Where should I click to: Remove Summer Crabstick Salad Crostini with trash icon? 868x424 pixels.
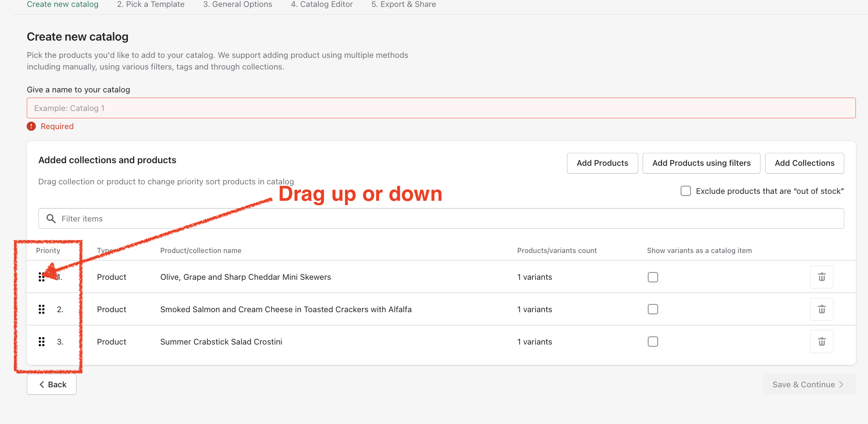tap(821, 342)
